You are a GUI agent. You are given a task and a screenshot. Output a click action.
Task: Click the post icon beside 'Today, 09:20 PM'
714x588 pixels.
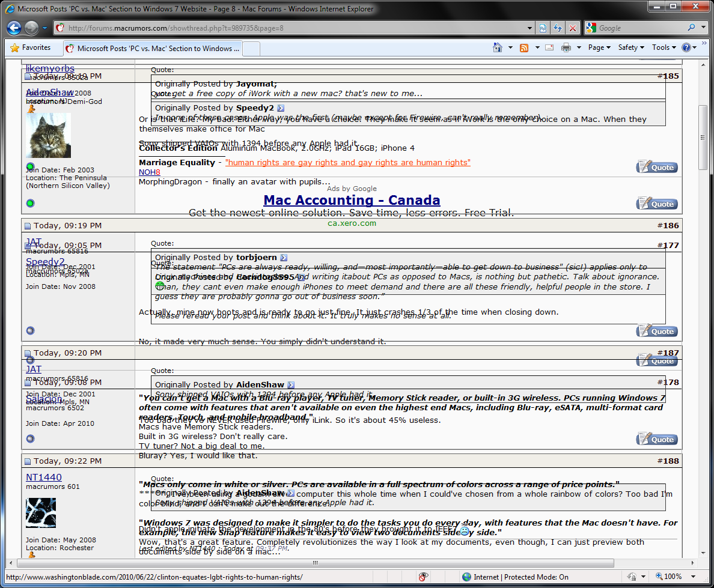tap(27, 354)
